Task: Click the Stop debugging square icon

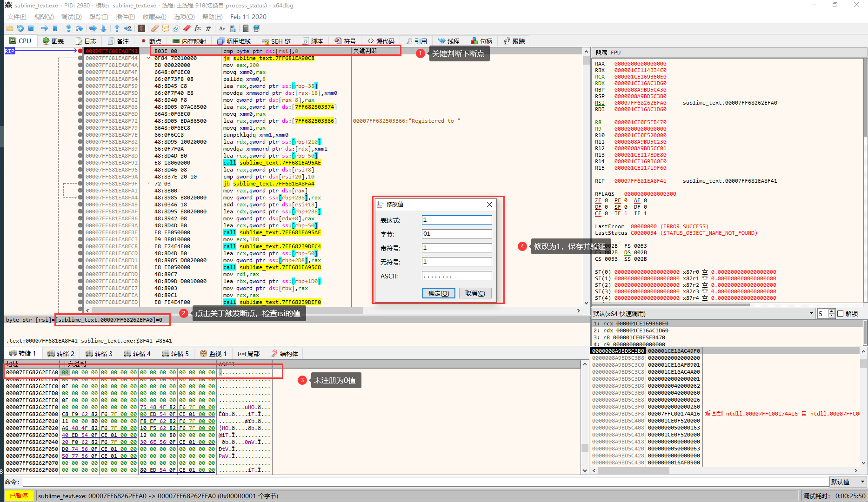Action: 31,28
